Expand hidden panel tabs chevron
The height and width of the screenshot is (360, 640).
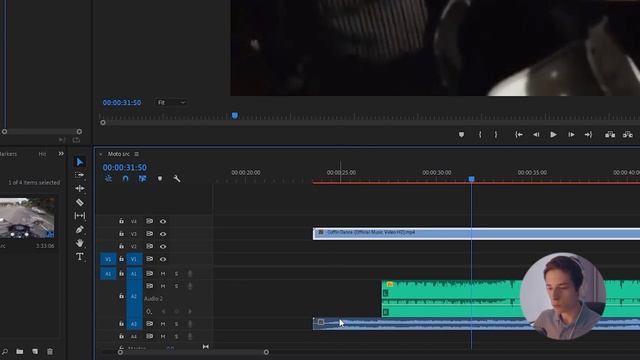(61, 154)
